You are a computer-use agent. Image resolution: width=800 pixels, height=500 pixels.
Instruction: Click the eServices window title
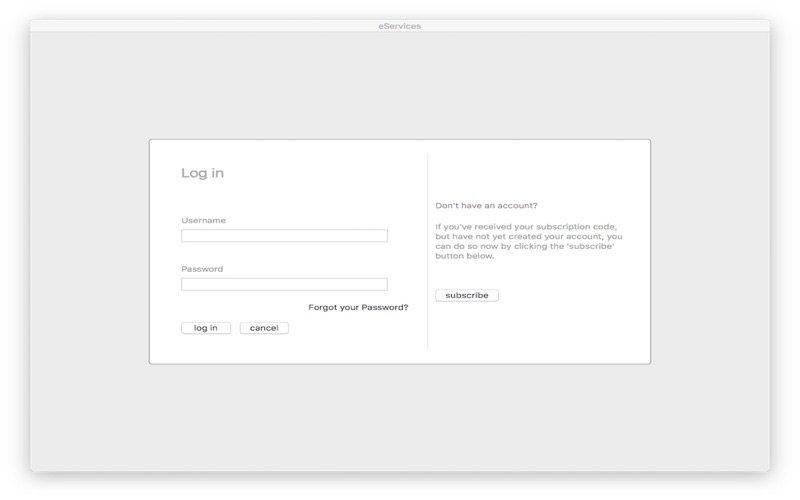399,26
